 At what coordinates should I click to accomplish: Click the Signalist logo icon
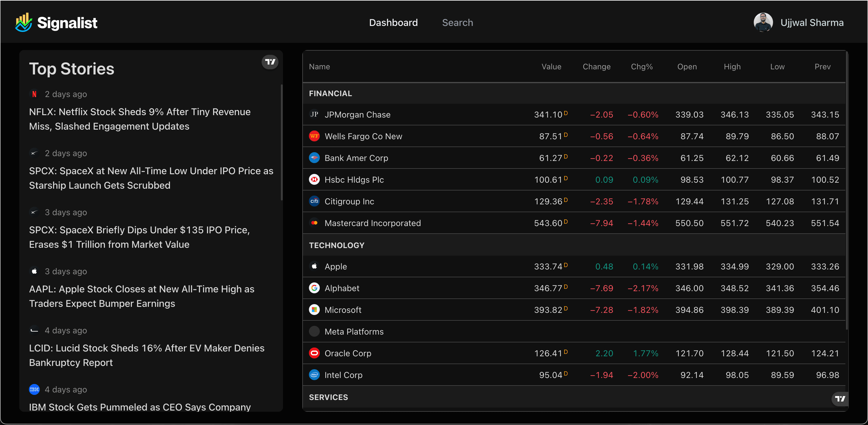tap(24, 22)
